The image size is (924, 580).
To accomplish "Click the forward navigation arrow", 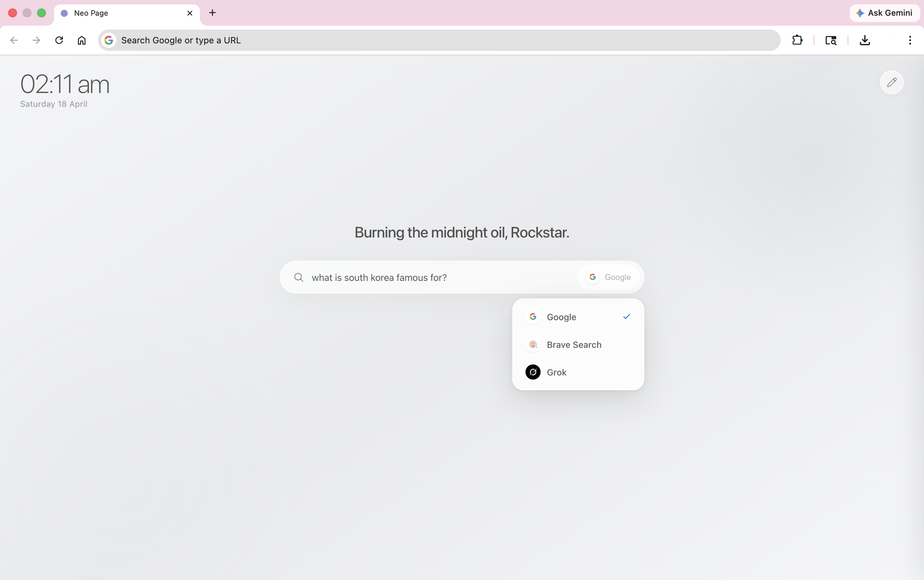I will 36,40.
